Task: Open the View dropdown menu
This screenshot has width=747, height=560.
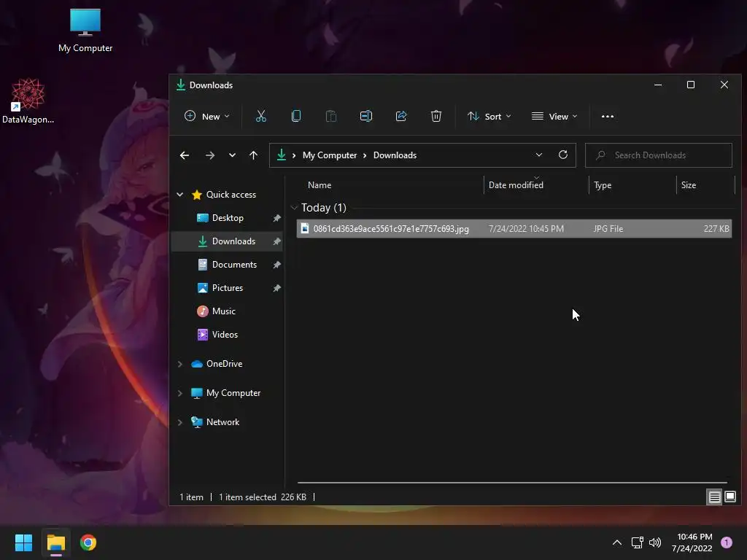Action: point(554,116)
